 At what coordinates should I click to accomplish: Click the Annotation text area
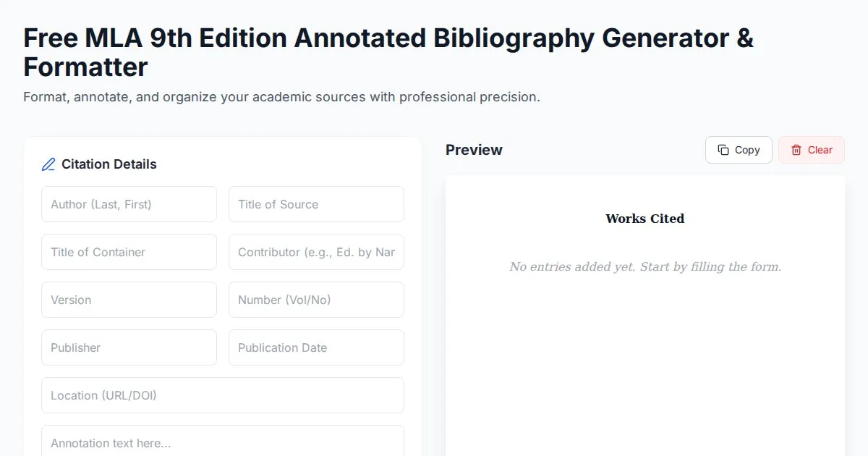point(222,442)
